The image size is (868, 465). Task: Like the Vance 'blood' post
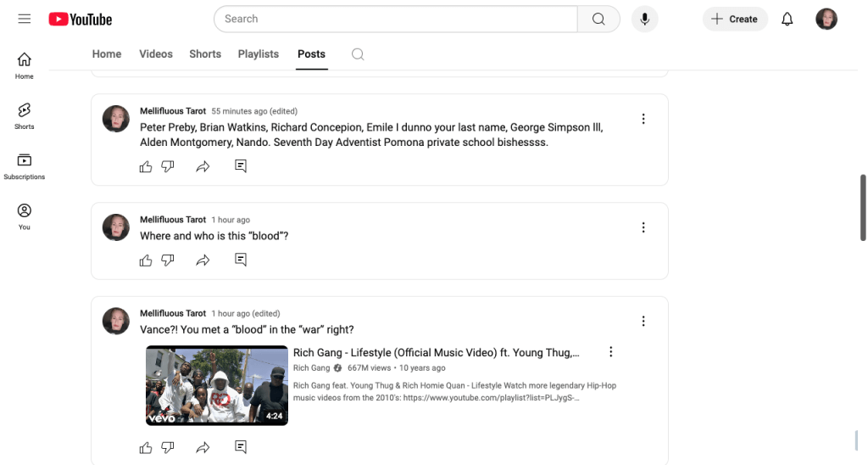tap(146, 446)
